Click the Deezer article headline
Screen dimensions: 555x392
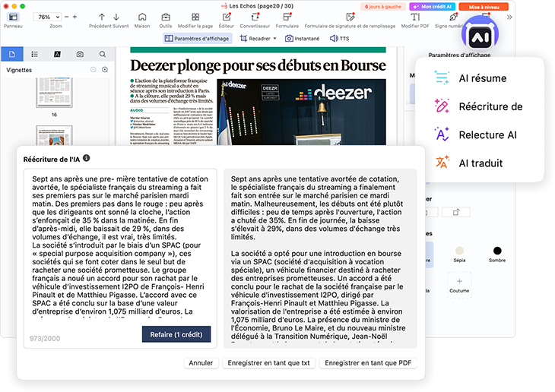pos(258,65)
